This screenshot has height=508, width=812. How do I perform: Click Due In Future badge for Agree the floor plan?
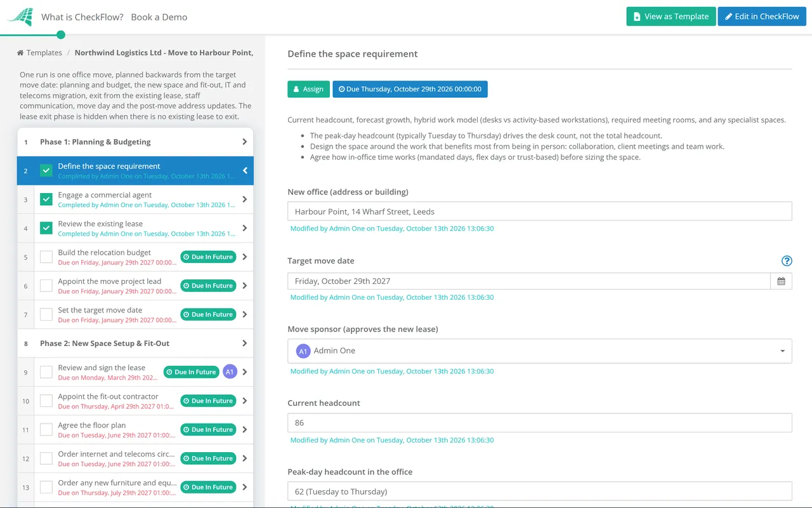coord(208,430)
